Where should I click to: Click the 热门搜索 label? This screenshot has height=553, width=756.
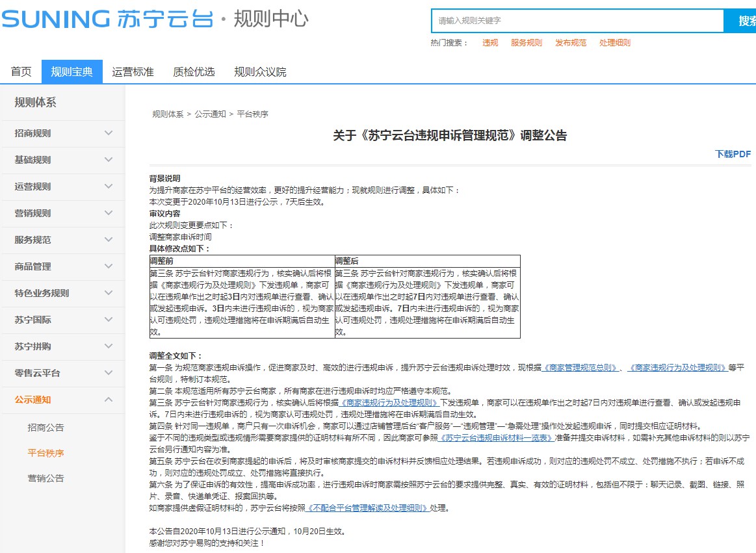pyautogui.click(x=449, y=43)
